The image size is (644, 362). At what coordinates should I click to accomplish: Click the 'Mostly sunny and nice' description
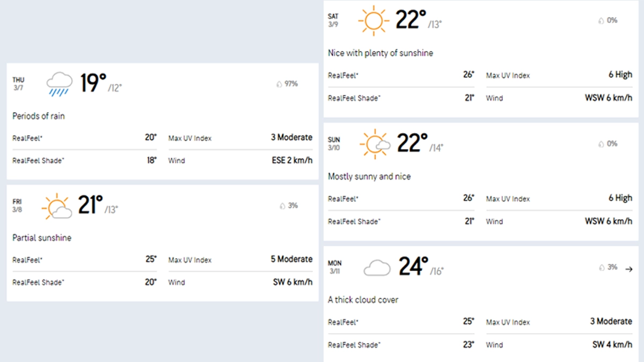(x=369, y=176)
